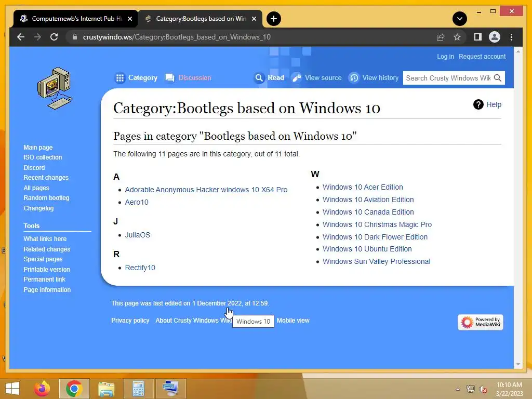Click What links here
Image resolution: width=532 pixels, height=399 pixels.
point(45,239)
